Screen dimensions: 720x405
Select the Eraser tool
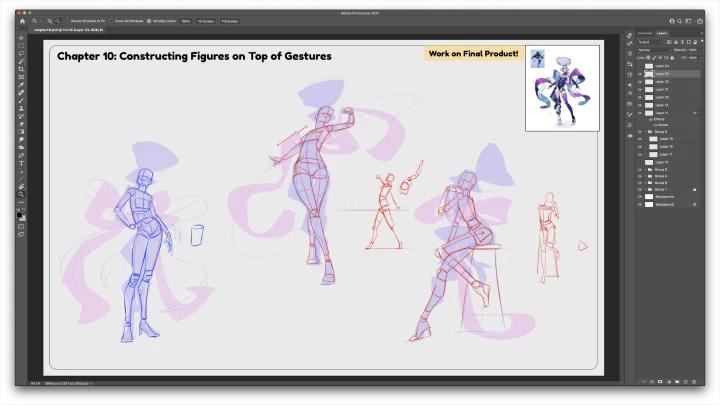pyautogui.click(x=21, y=124)
